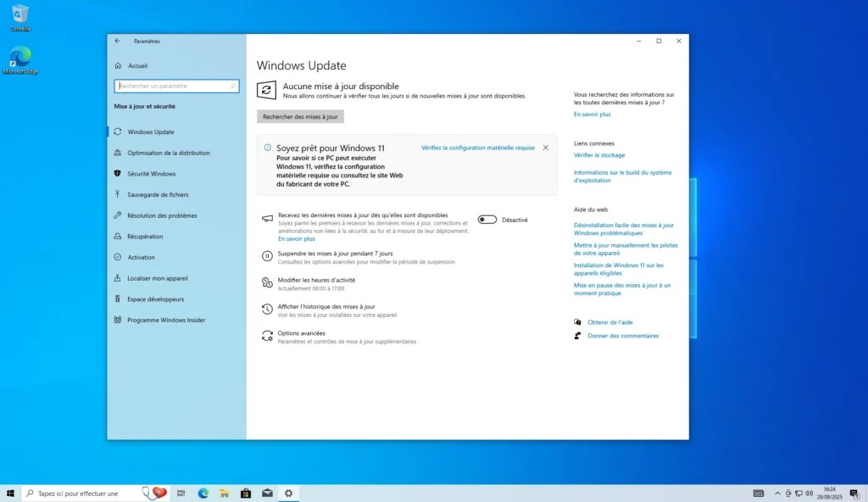
Task: Open the notification center icon
Action: [854, 494]
